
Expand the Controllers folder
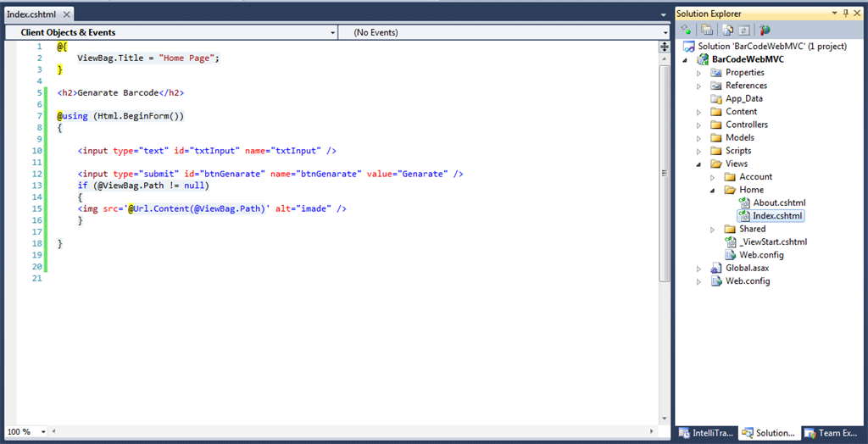[x=699, y=125]
